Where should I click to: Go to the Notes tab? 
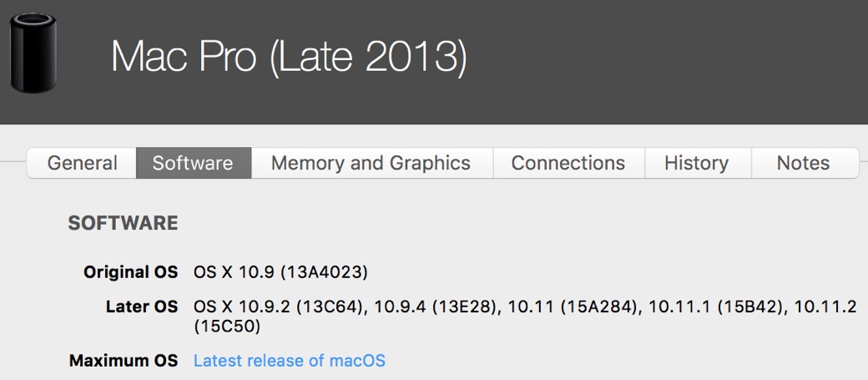click(804, 163)
